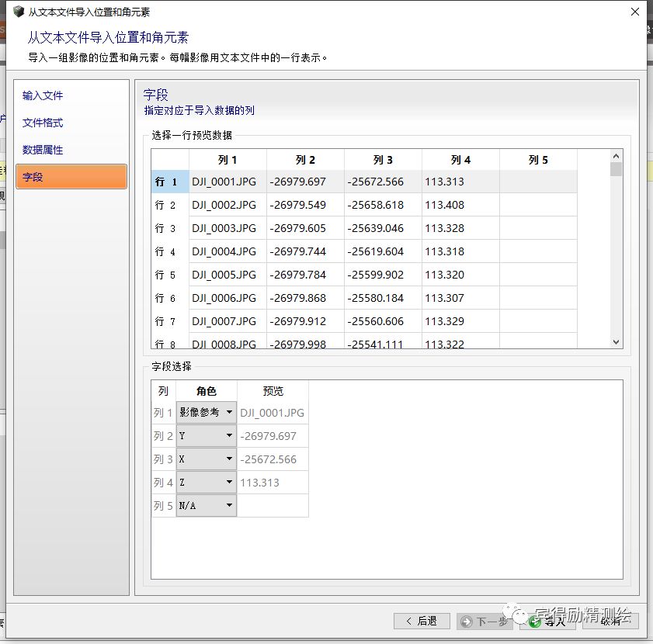Click preview table scrollbar up arrow
Image resolution: width=653 pixels, height=644 pixels.
pos(616,156)
